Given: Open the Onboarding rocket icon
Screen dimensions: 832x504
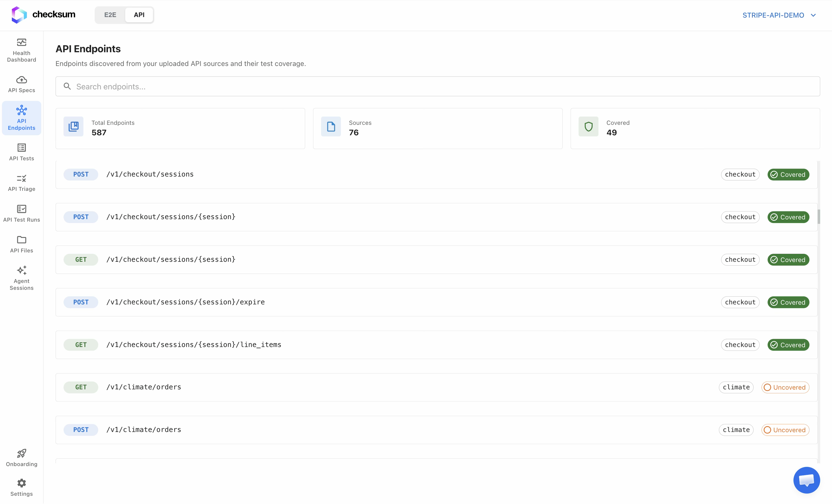Looking at the screenshot, I should [x=22, y=454].
